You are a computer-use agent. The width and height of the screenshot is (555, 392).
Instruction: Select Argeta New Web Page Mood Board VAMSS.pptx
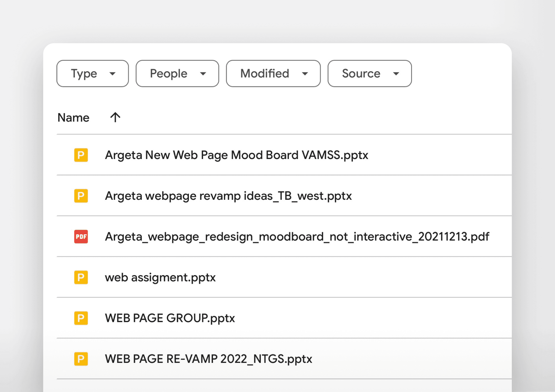coord(236,155)
